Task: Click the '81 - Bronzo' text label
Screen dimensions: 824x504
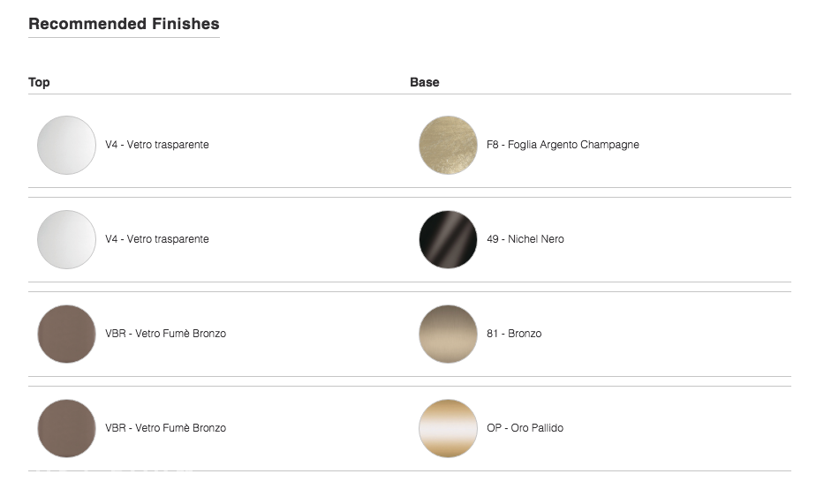Action: coord(514,334)
